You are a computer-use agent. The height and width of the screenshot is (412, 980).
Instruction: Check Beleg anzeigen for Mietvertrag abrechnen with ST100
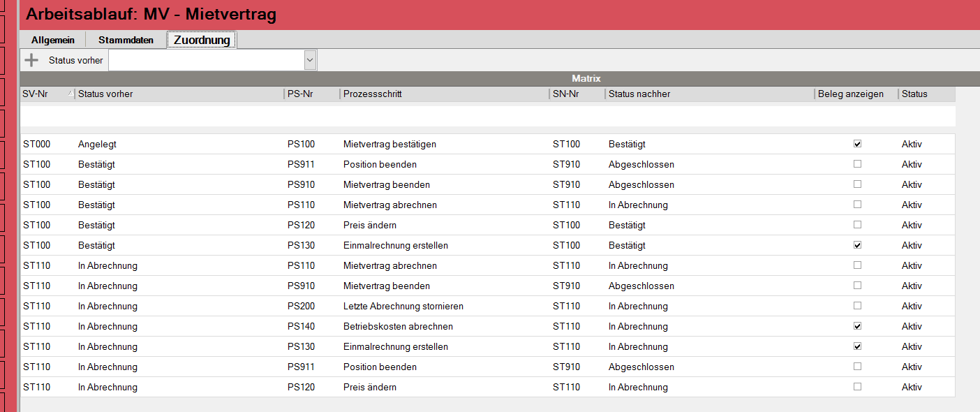[x=857, y=205]
